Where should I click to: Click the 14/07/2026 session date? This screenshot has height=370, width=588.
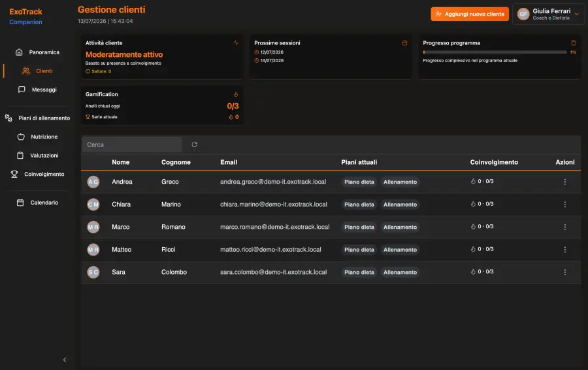(272, 60)
